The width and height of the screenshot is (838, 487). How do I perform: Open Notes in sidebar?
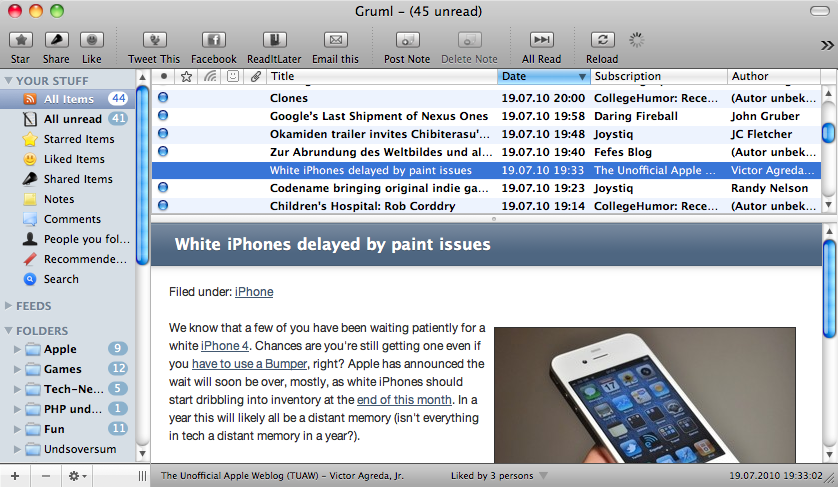tap(67, 199)
